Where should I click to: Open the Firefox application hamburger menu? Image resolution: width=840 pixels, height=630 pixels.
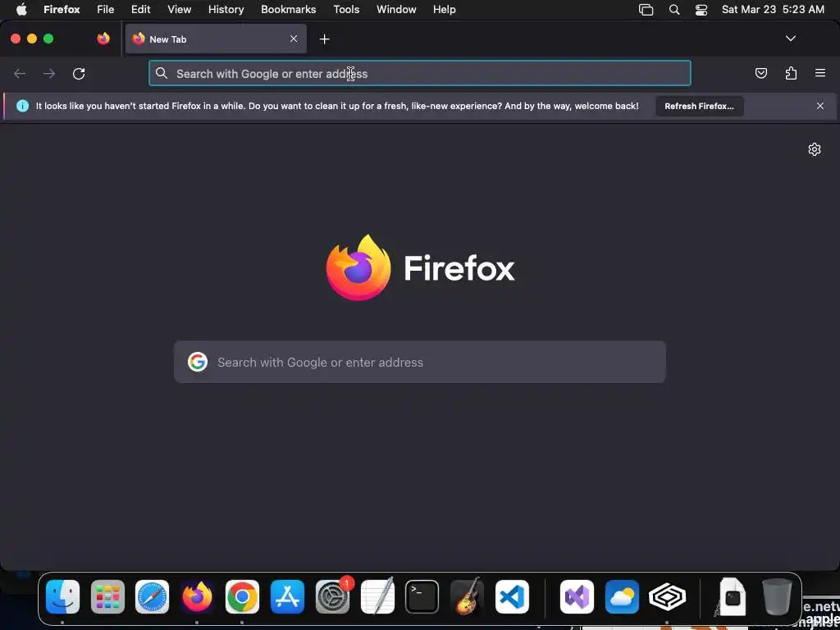[820, 73]
